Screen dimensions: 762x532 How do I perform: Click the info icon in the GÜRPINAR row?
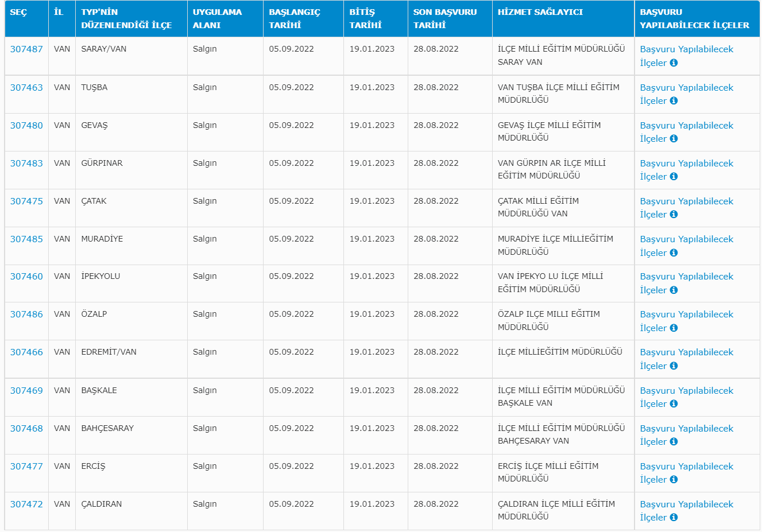(x=674, y=177)
